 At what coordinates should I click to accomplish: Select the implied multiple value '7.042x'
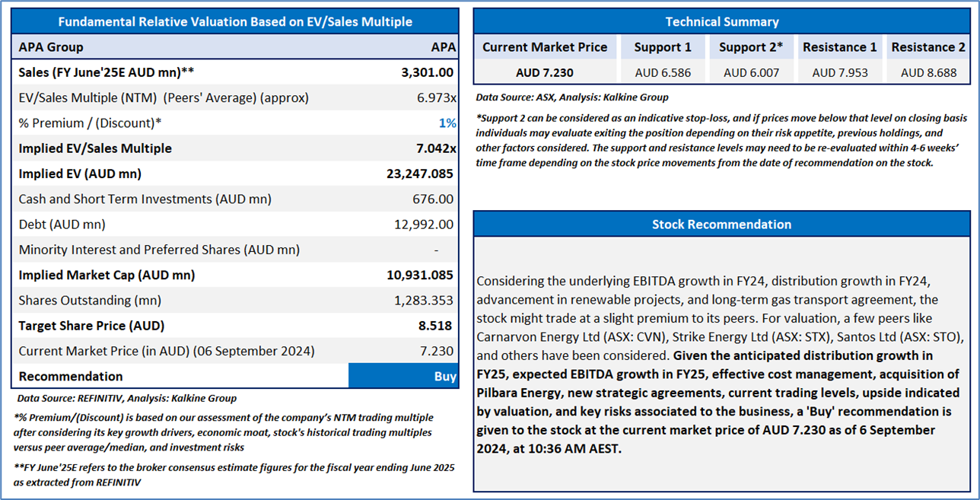(x=434, y=148)
